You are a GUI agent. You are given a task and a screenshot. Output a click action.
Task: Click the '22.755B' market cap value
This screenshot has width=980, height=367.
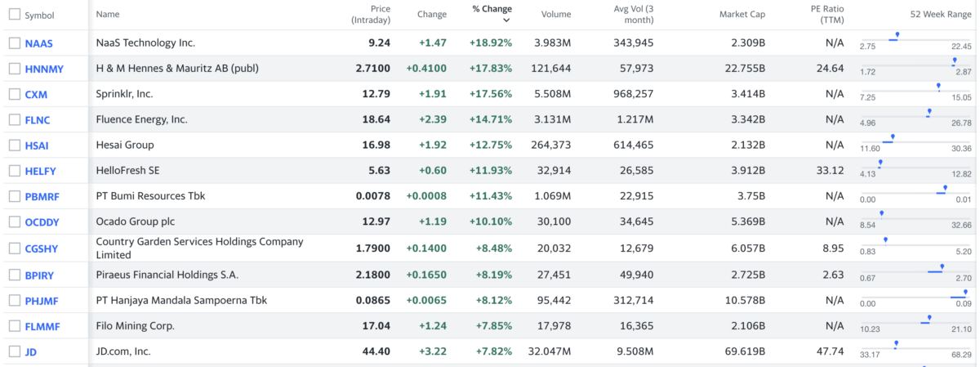[745, 69]
